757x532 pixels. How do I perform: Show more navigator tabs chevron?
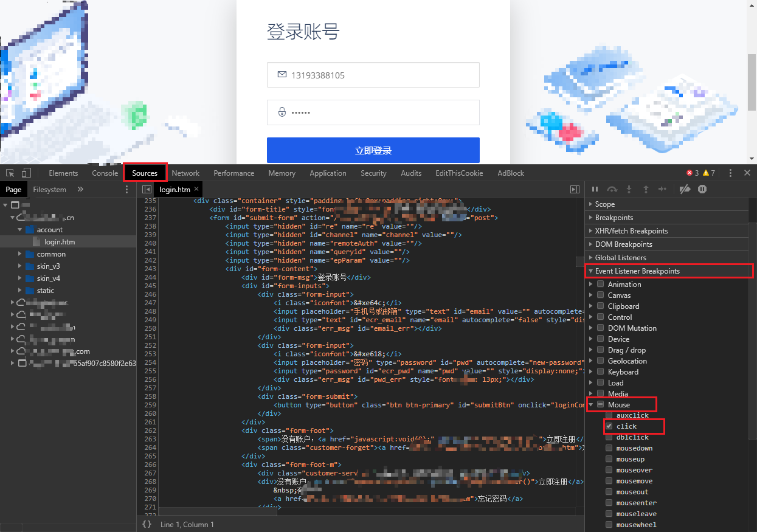pyautogui.click(x=80, y=190)
